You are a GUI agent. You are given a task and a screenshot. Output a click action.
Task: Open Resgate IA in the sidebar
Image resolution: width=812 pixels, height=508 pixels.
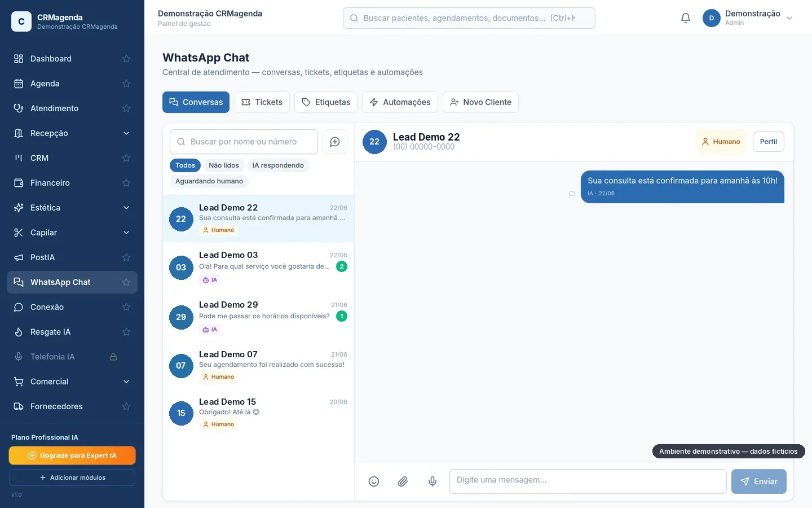coord(72,332)
